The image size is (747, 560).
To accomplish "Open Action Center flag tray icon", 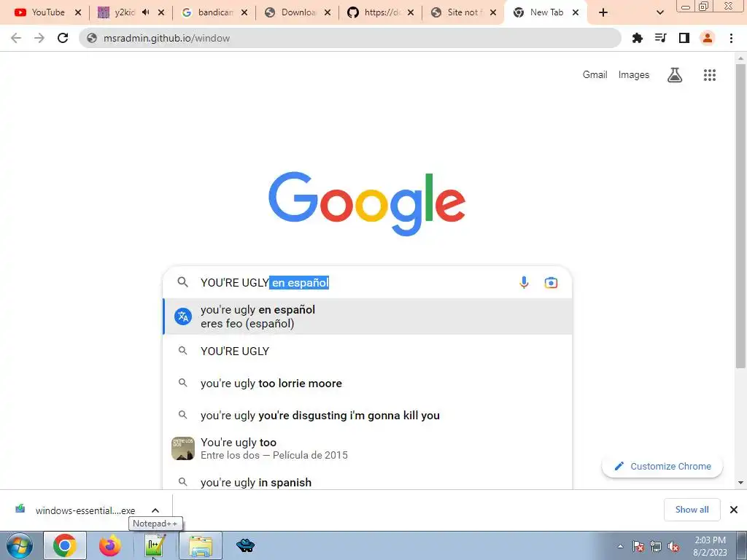I will tap(638, 547).
